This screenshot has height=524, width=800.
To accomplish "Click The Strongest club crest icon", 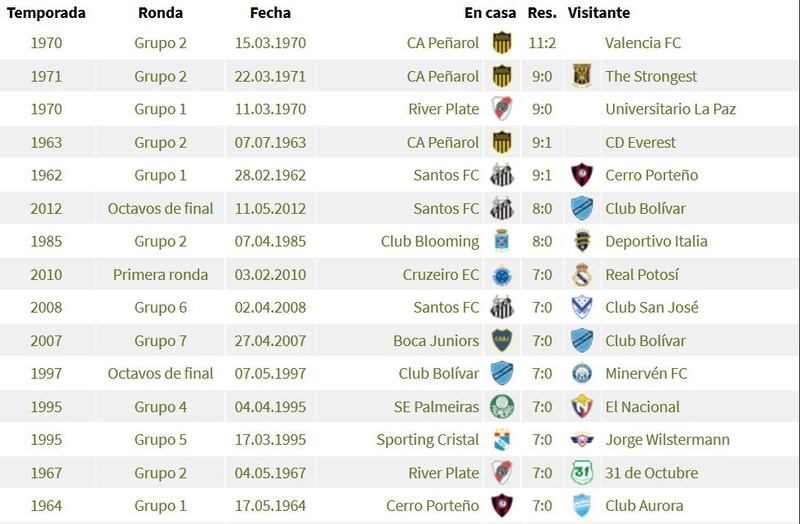I will 582,76.
